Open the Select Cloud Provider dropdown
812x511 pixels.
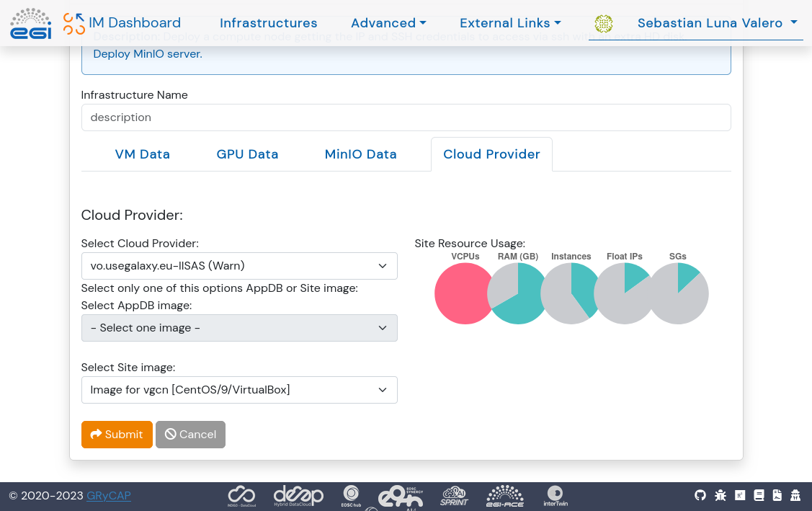(239, 266)
